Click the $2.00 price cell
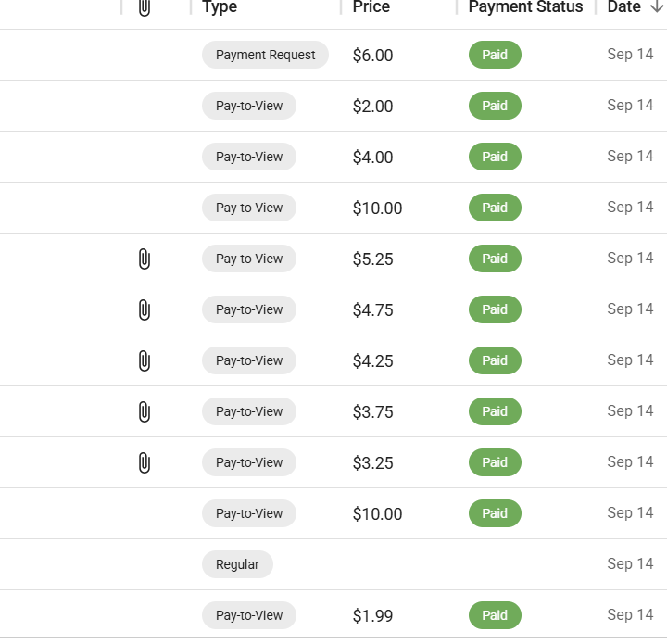 [372, 107]
